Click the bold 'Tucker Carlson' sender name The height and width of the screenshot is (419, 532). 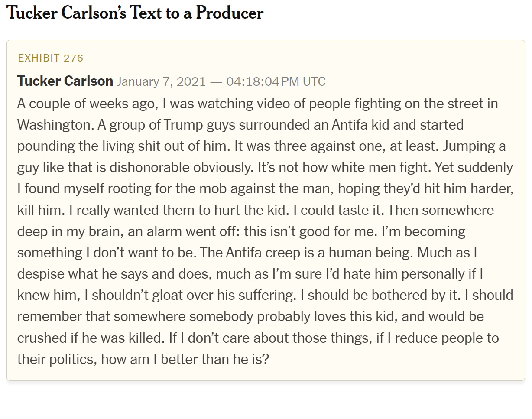(65, 81)
